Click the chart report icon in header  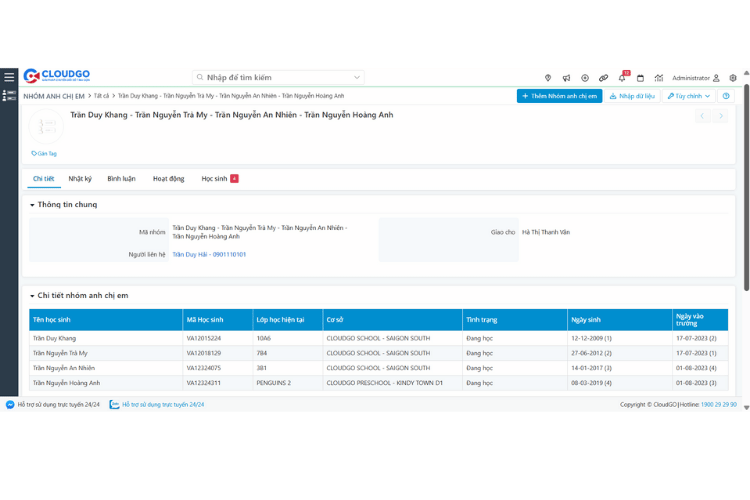[658, 77]
